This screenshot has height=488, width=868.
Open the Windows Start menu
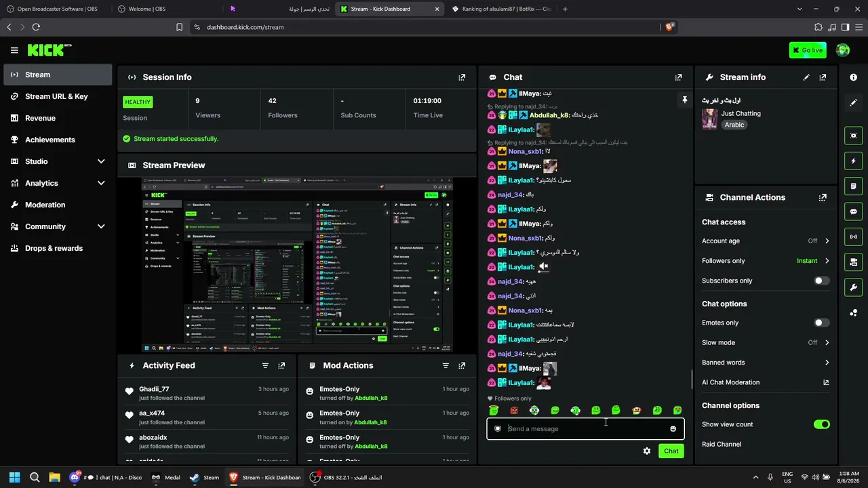[14, 477]
